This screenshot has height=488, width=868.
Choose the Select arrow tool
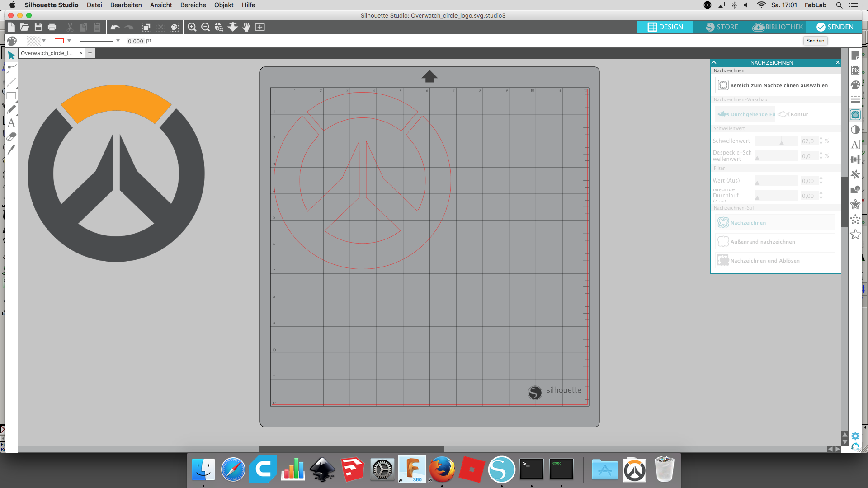[x=11, y=55]
